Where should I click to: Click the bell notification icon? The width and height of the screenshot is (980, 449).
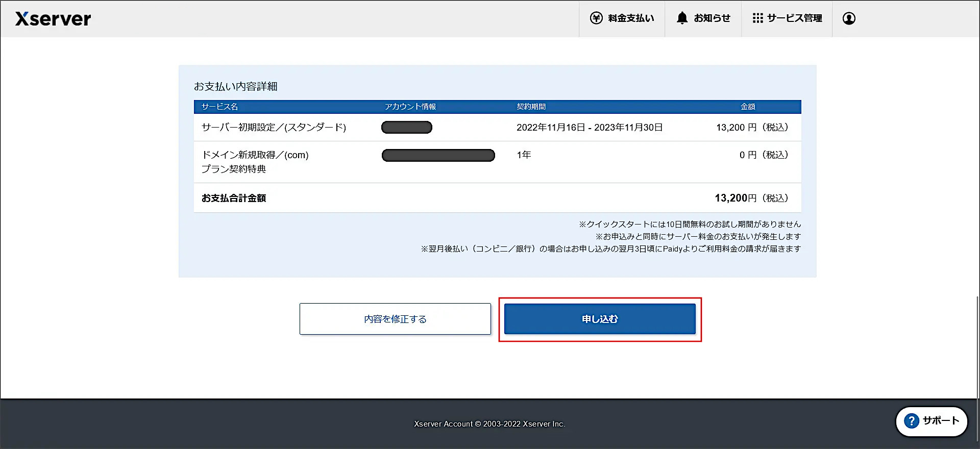pos(682,18)
